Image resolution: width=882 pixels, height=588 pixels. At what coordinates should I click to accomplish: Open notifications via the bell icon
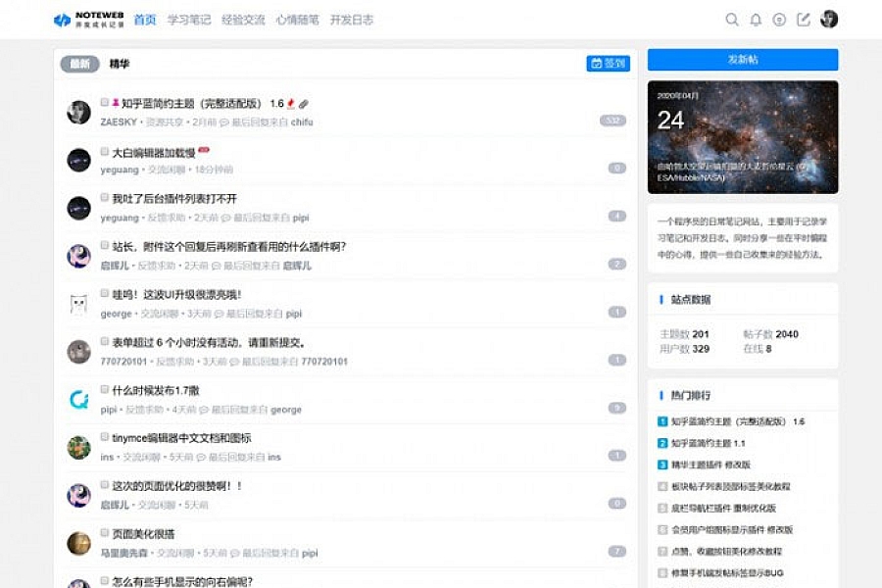756,20
